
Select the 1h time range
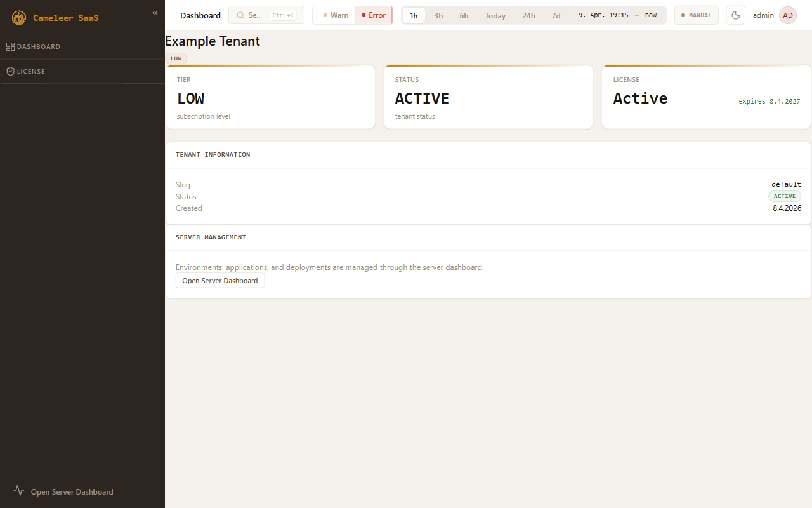(414, 15)
